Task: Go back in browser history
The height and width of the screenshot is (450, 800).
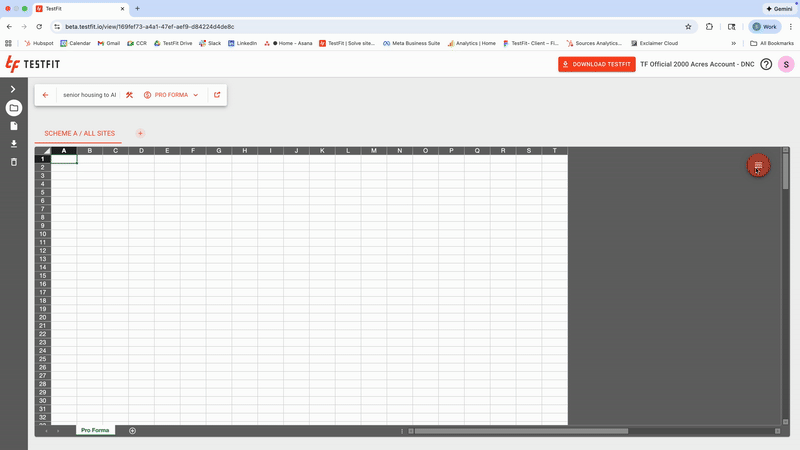Action: [x=9, y=27]
